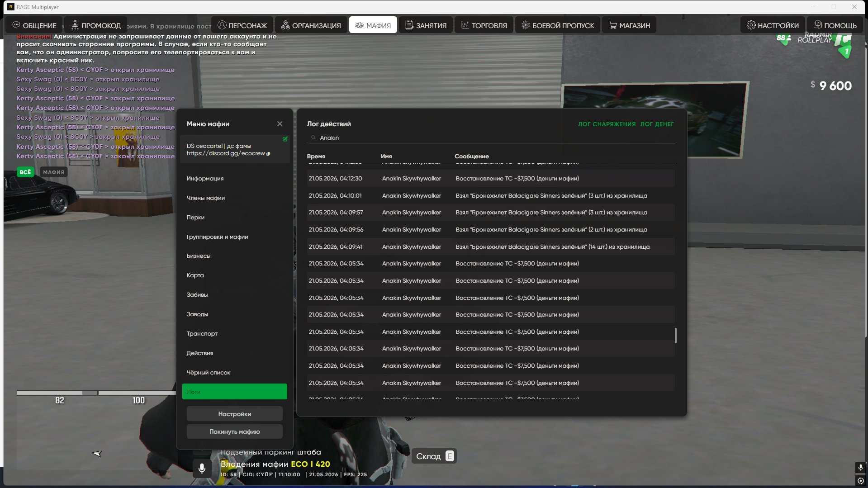The height and width of the screenshot is (488, 868).
Task: Select Логи in the mafia menu
Action: tap(235, 392)
